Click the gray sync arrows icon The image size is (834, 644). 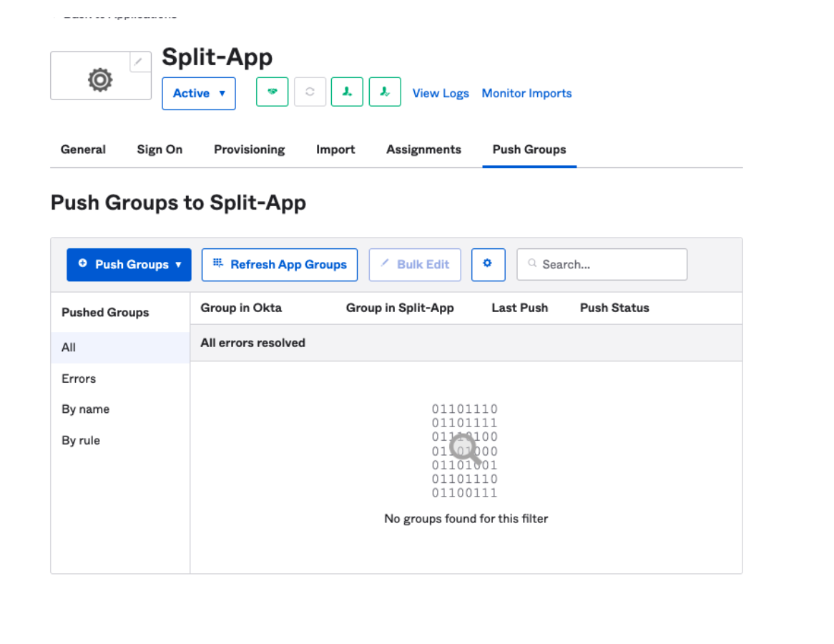[310, 92]
